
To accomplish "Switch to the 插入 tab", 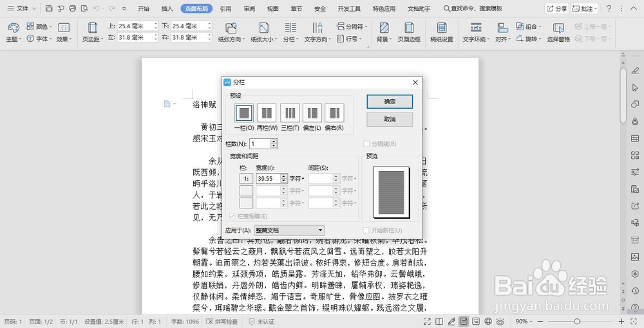I will tap(167, 8).
